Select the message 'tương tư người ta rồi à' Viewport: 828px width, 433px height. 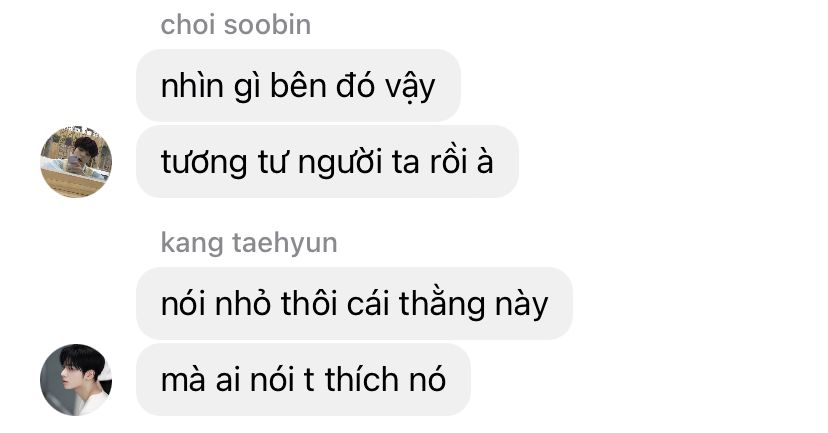pyautogui.click(x=327, y=162)
